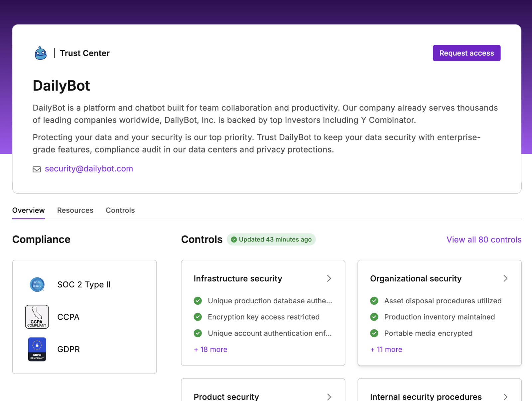The image size is (532, 401).
Task: Click Portable media encrypted text
Action: [428, 333]
